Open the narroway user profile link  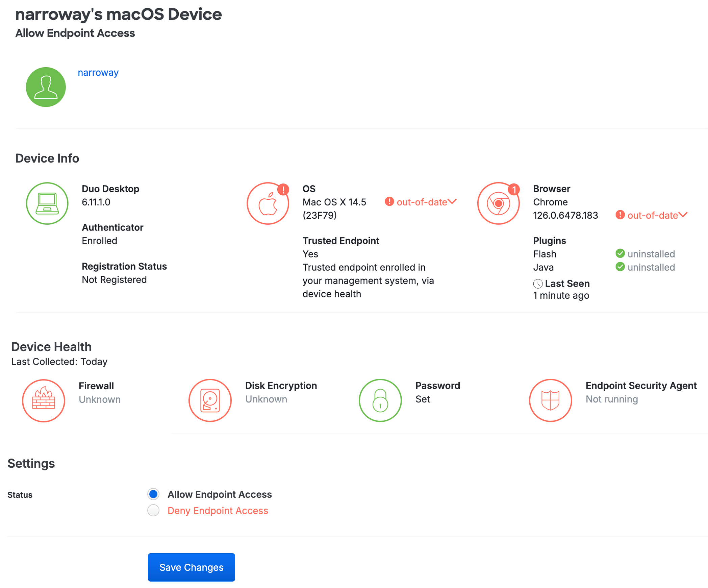pos(98,72)
